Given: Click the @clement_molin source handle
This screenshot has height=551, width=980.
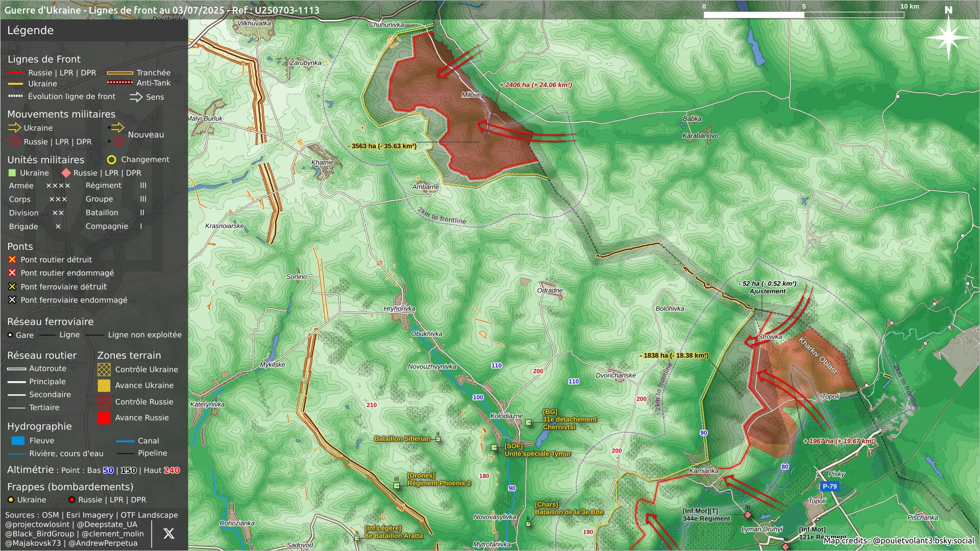Looking at the screenshot, I should tap(113, 534).
